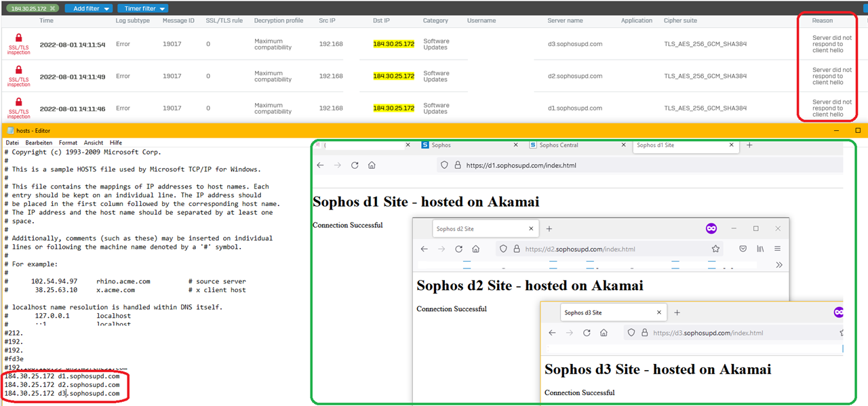868x406 pixels.
Task: Click the SSL/TLS lock icon for 14:11:46 entry
Action: tap(19, 104)
